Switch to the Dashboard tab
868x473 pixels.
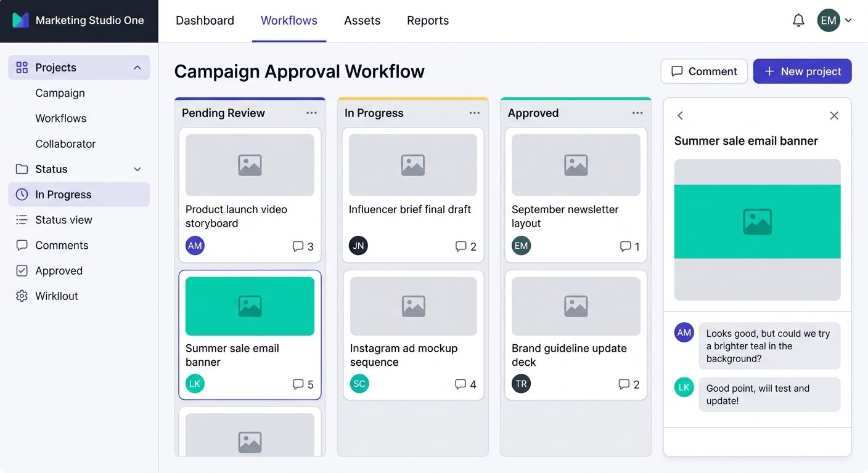click(x=205, y=20)
